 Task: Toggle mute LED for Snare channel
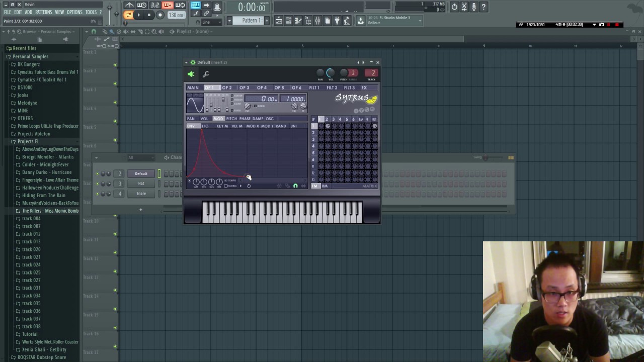tap(97, 194)
